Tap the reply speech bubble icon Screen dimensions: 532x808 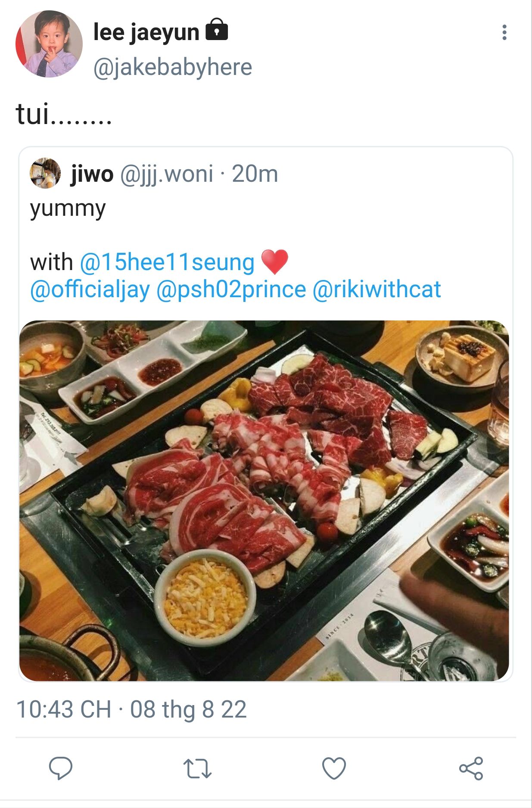(61, 768)
